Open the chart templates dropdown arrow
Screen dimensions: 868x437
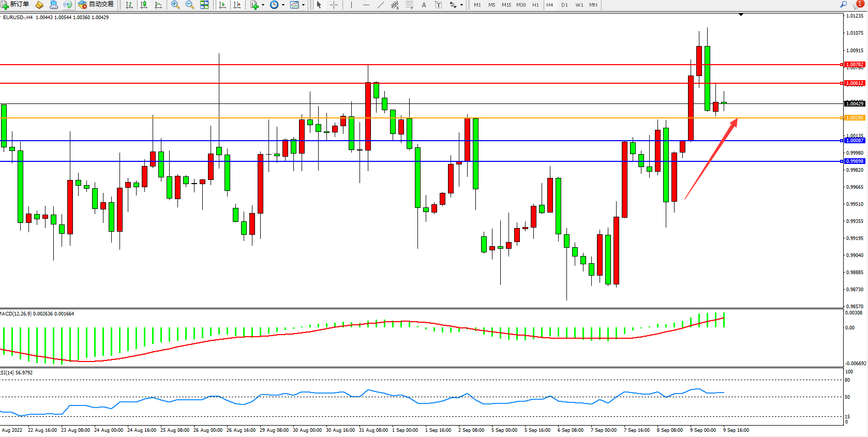coord(303,5)
